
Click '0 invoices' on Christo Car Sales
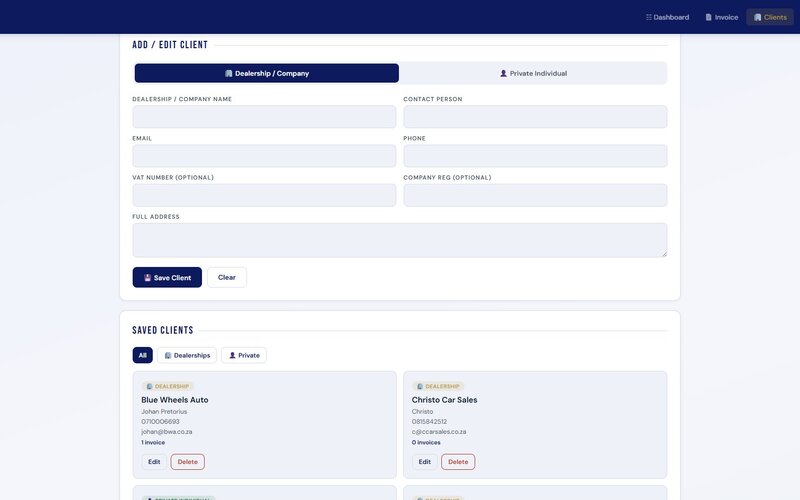tap(426, 442)
